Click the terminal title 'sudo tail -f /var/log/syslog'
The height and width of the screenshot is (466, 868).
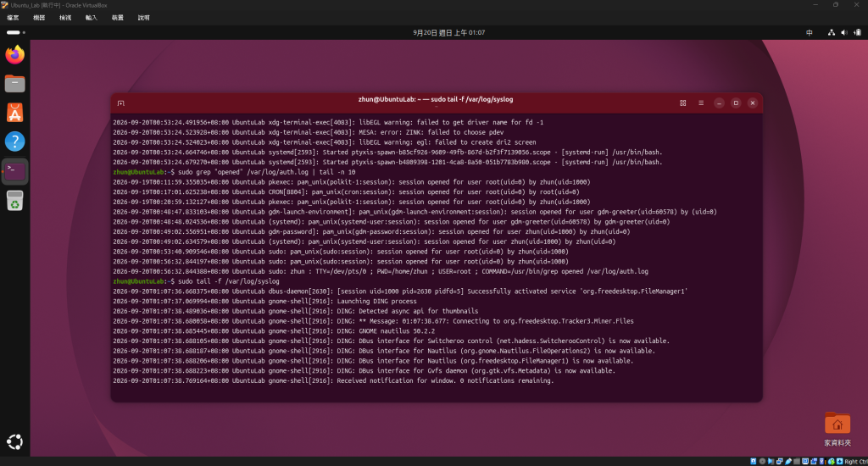pos(472,100)
